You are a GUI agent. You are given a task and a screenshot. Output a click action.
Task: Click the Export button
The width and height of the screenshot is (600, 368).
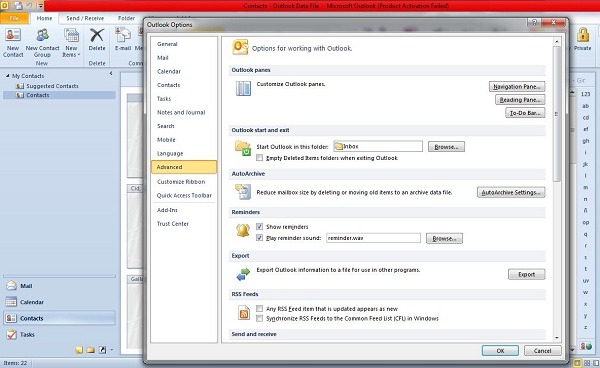(527, 274)
